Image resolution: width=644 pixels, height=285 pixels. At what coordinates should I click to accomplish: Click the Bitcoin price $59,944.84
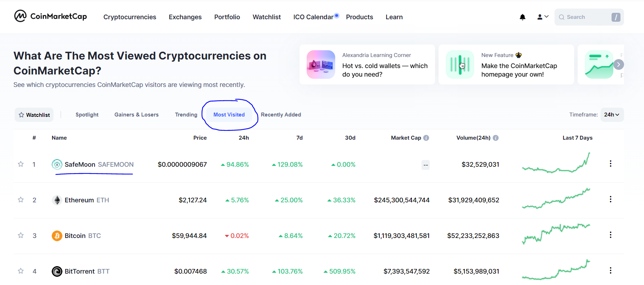click(189, 235)
